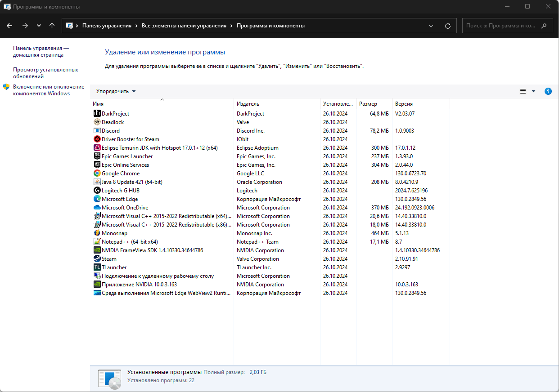The image size is (559, 392).
Task: Click the Discord icon in list
Action: 97,131
